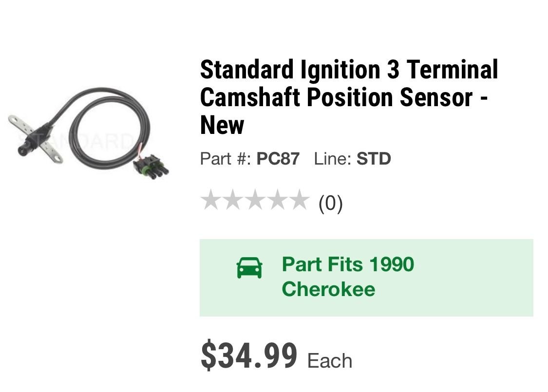Viewport: 548px width, 392px height.
Task: Click the Part Fits 1990 text
Action: point(348,264)
